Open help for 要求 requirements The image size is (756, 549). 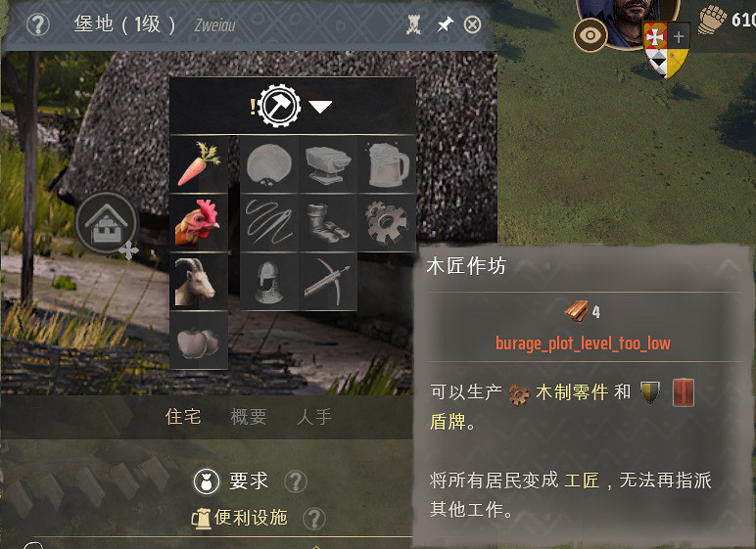click(295, 481)
